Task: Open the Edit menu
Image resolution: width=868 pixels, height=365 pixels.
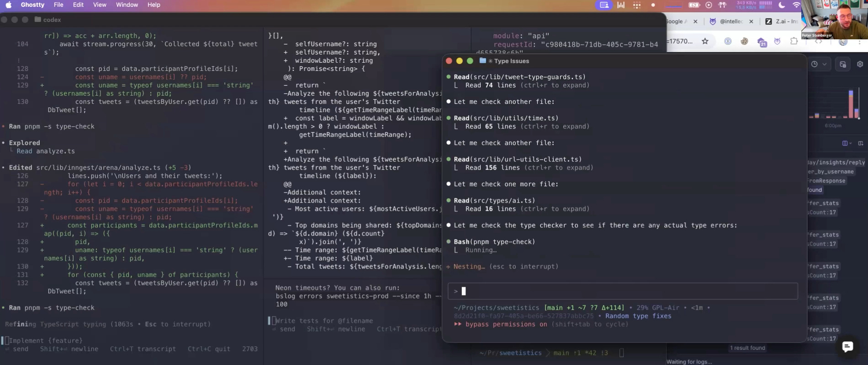Action: [x=78, y=5]
